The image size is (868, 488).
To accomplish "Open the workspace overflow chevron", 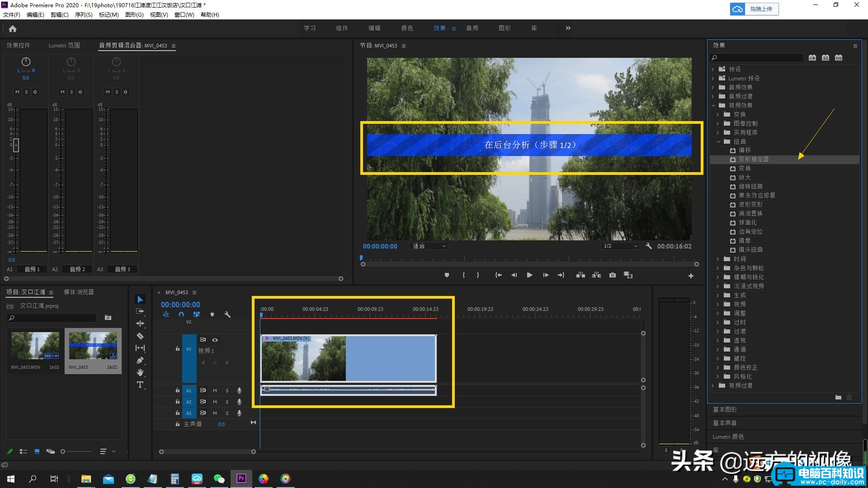I will [x=568, y=28].
